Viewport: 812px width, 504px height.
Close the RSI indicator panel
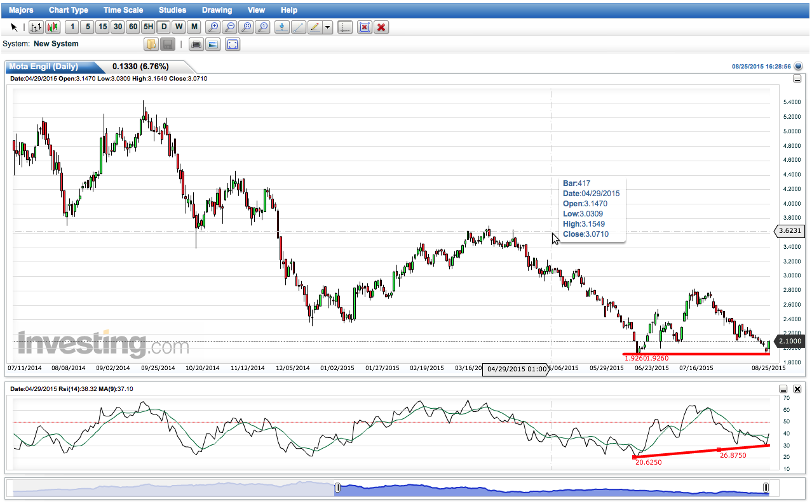coord(797,389)
